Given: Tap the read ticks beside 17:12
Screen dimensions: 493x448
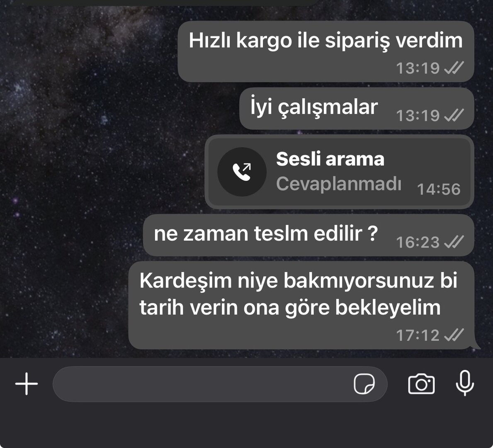Looking at the screenshot, I should (454, 335).
